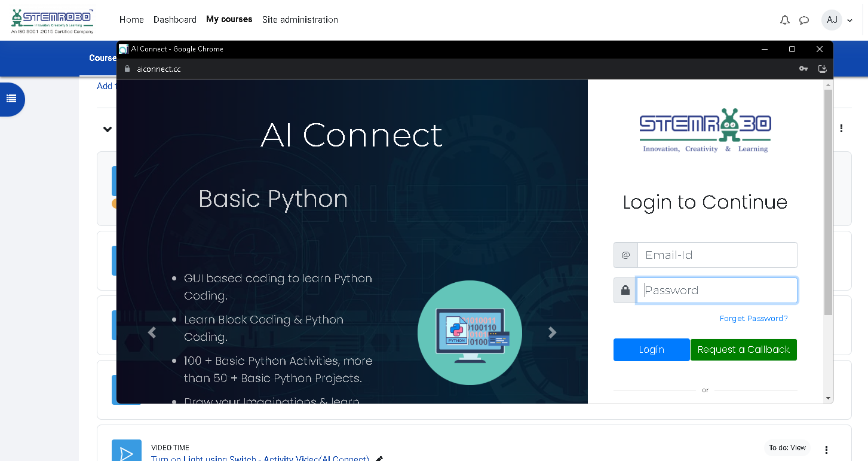Open Site administration menu

[300, 20]
